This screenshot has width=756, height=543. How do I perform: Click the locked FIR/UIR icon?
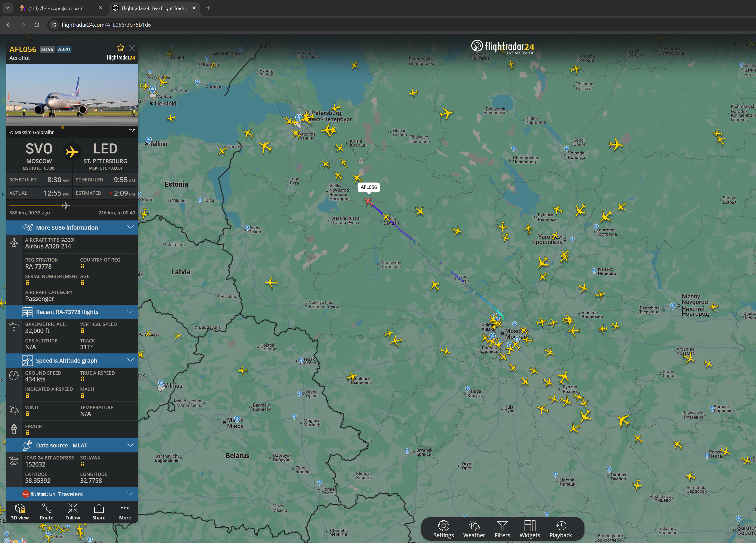27,432
